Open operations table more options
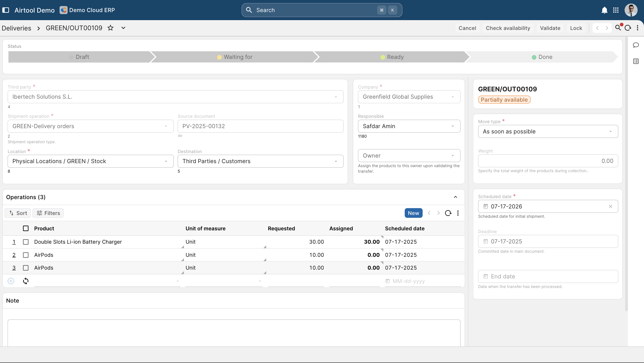 click(458, 213)
